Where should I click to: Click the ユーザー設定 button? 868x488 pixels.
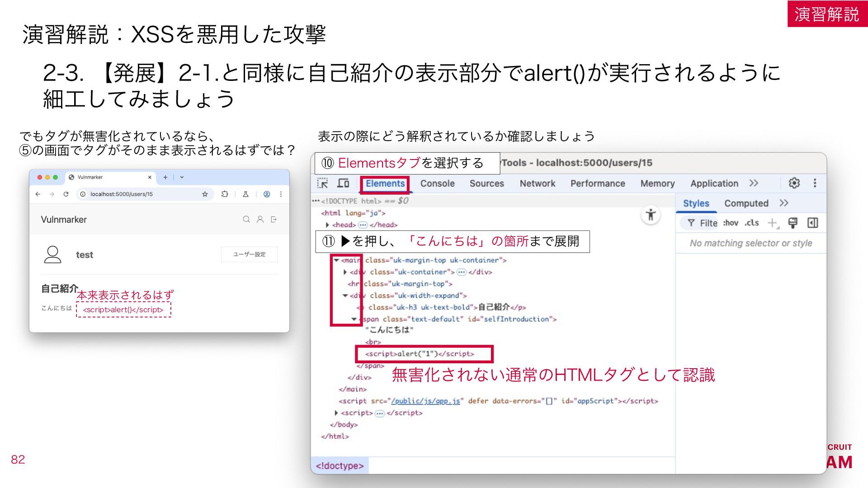pyautogui.click(x=249, y=254)
